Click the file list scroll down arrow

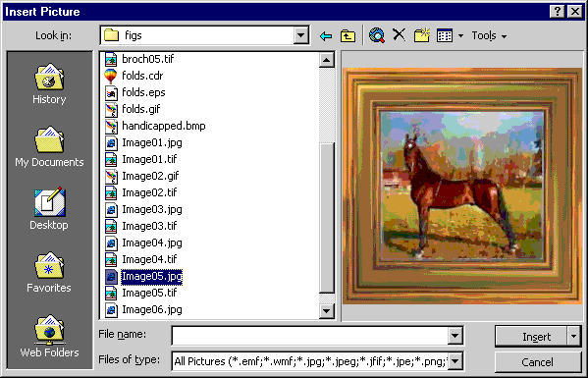[327, 310]
